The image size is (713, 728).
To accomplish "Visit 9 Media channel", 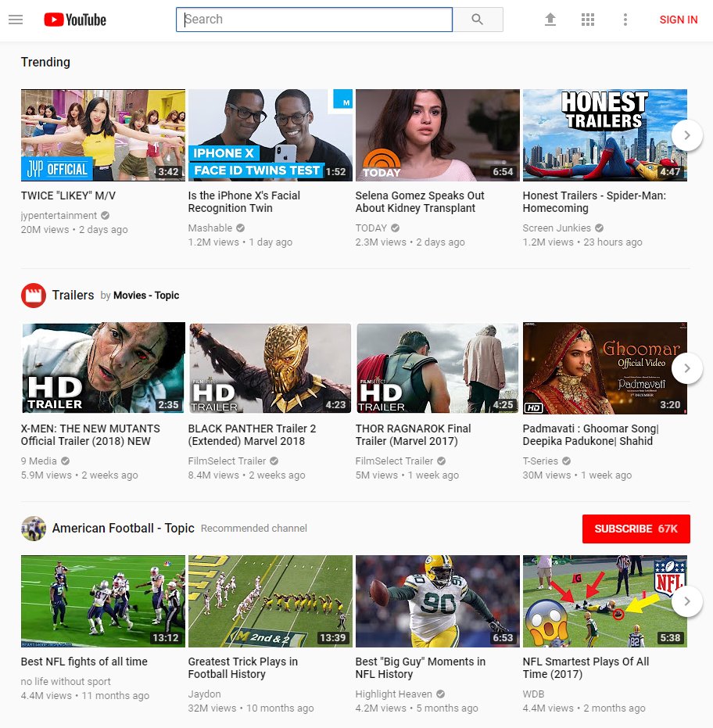I will [39, 461].
